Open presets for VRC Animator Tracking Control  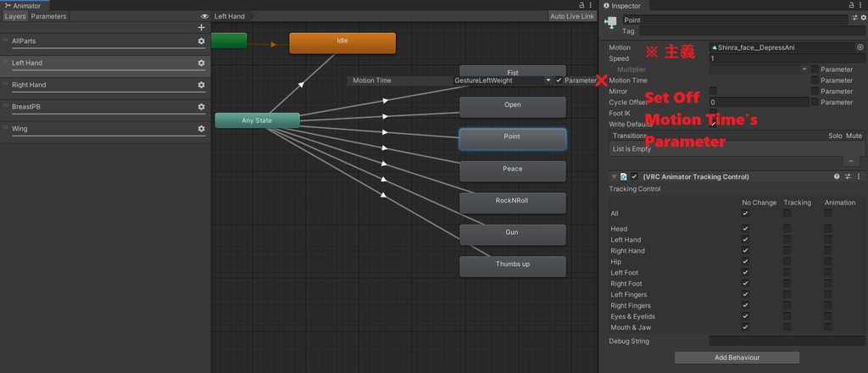point(848,176)
